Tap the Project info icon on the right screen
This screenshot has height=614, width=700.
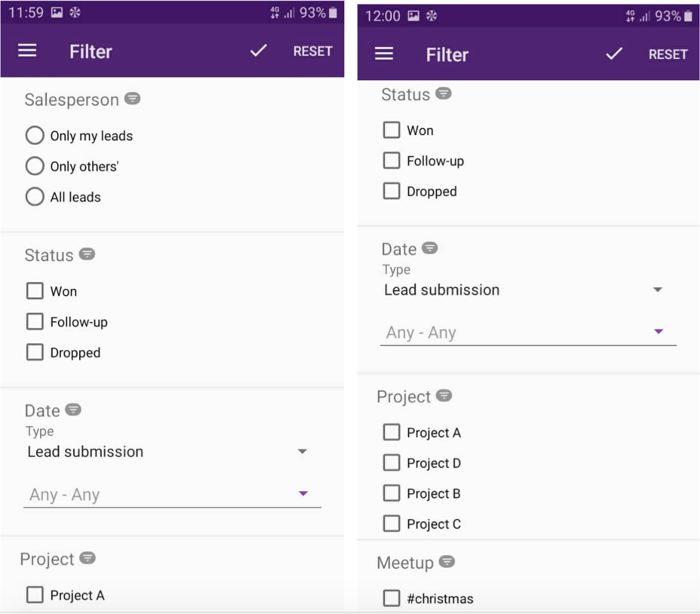click(444, 396)
